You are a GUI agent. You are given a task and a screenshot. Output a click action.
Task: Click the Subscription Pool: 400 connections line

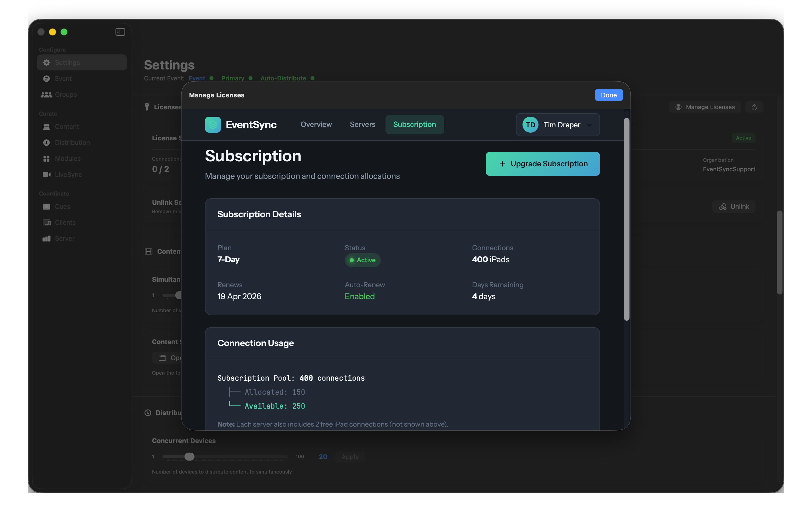(291, 378)
